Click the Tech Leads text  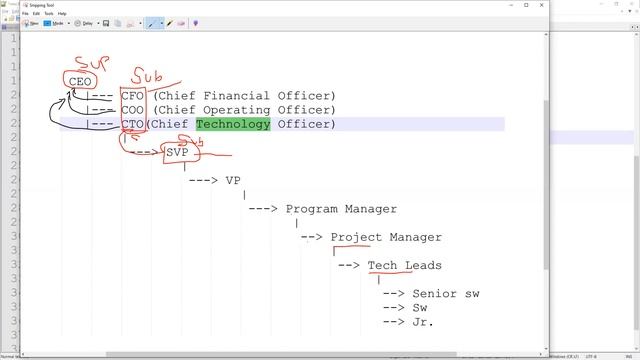click(404, 266)
